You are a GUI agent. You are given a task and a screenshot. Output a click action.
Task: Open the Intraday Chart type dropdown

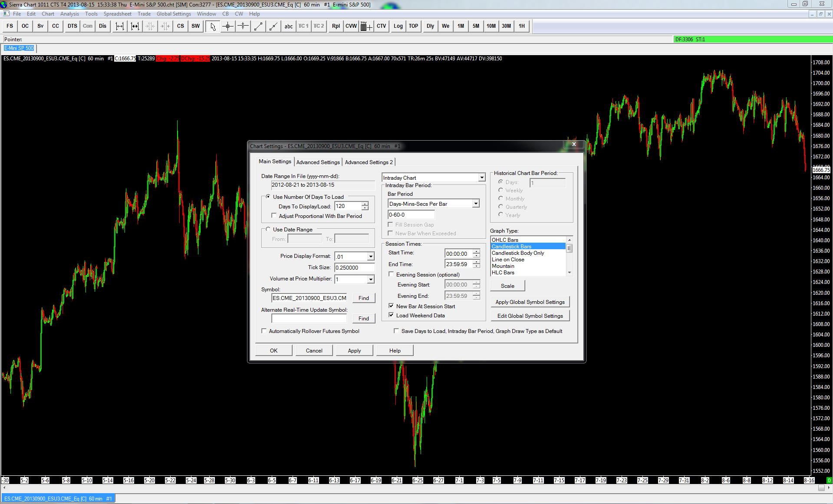point(481,178)
